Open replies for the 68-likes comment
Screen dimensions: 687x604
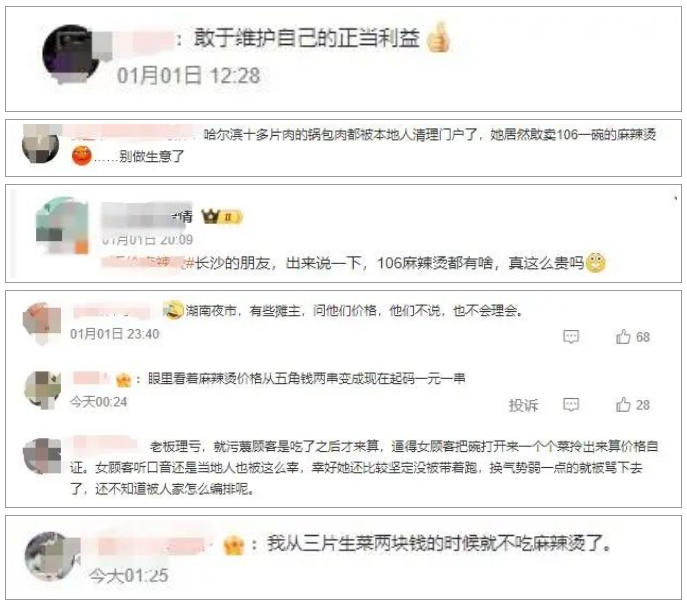tap(571, 337)
